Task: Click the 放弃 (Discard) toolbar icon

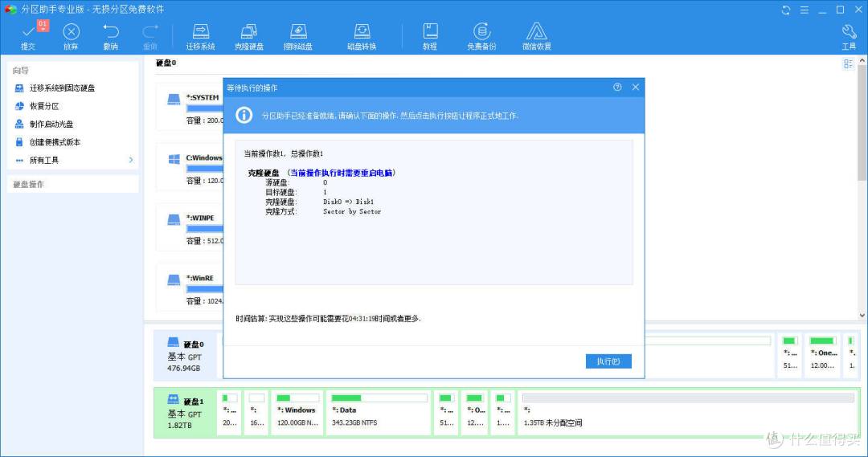Action: pos(71,35)
